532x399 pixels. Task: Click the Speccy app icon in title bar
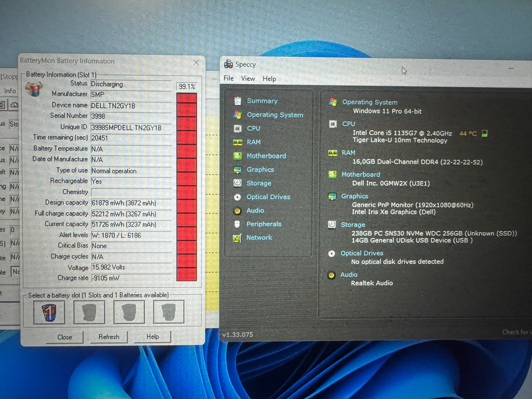[228, 64]
